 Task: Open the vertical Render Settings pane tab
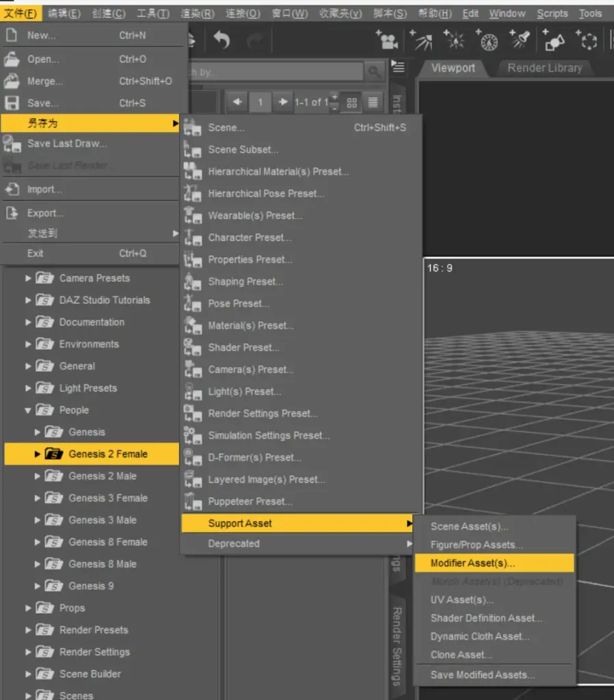pyautogui.click(x=397, y=645)
